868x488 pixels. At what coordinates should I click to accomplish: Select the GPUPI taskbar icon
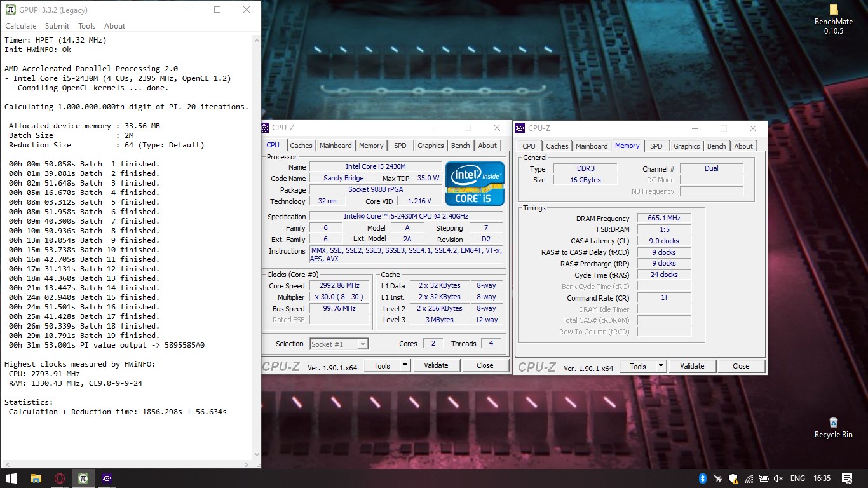click(x=83, y=478)
